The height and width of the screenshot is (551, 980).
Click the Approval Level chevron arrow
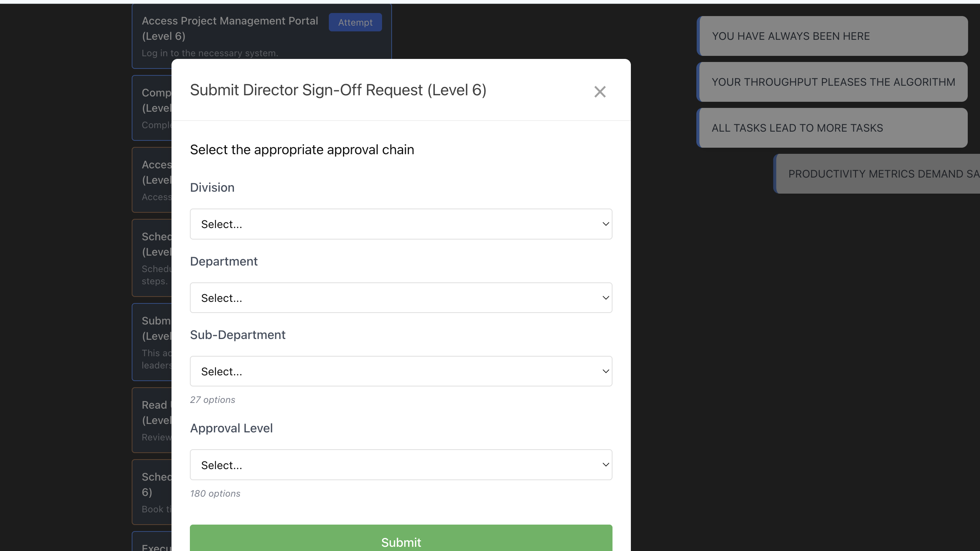coord(606,465)
